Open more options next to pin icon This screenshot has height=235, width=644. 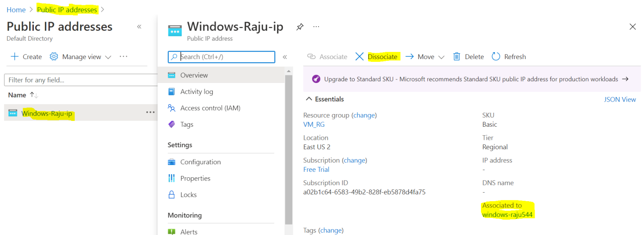click(316, 27)
